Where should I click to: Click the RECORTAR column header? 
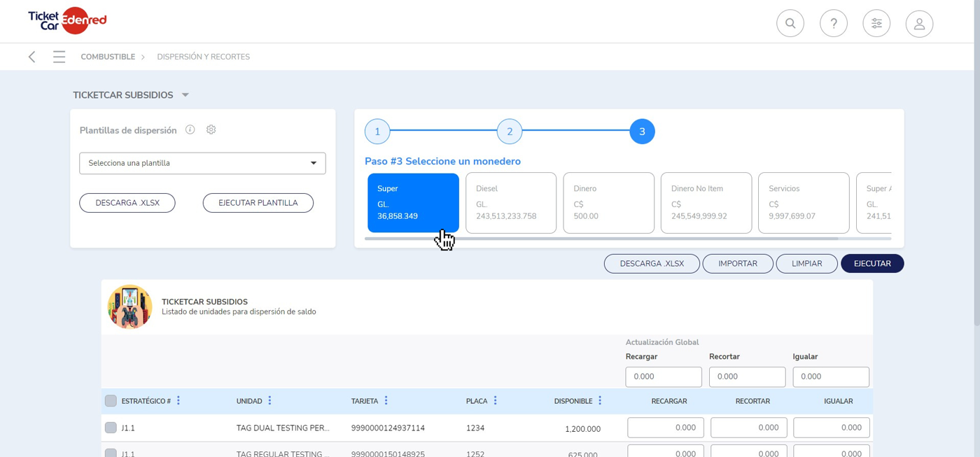tap(752, 401)
